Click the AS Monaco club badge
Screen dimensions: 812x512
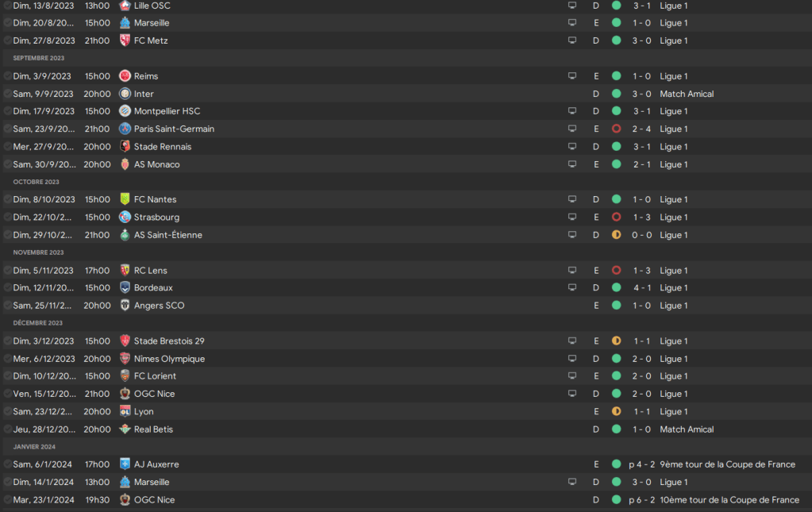[x=125, y=164]
